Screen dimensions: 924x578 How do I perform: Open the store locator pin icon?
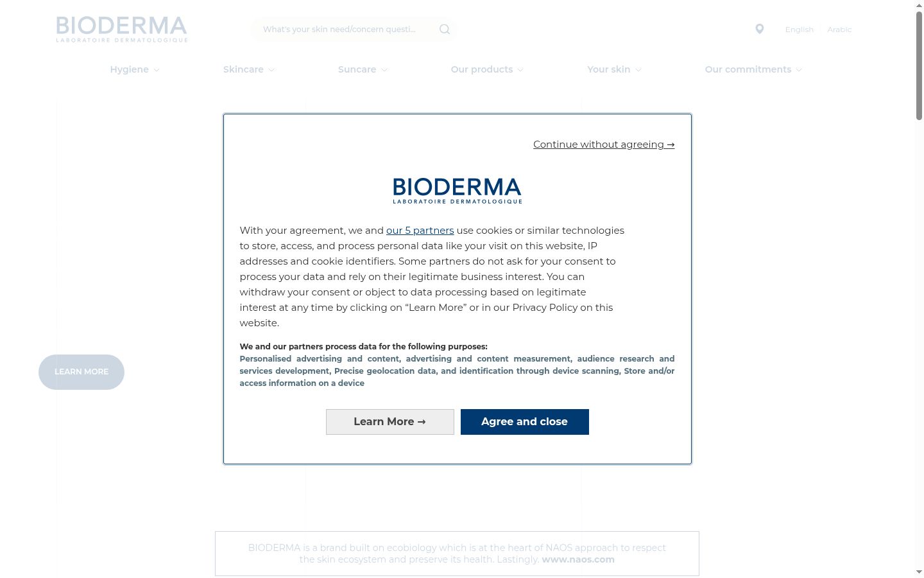click(760, 29)
